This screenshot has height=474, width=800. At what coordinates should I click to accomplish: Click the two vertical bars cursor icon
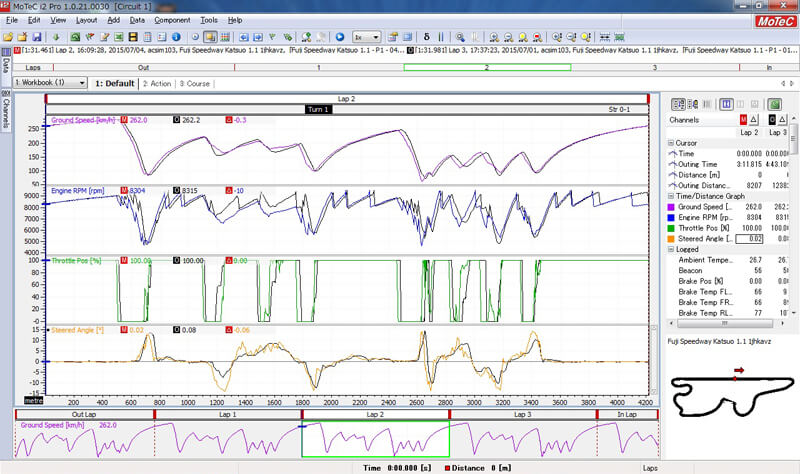point(441,37)
